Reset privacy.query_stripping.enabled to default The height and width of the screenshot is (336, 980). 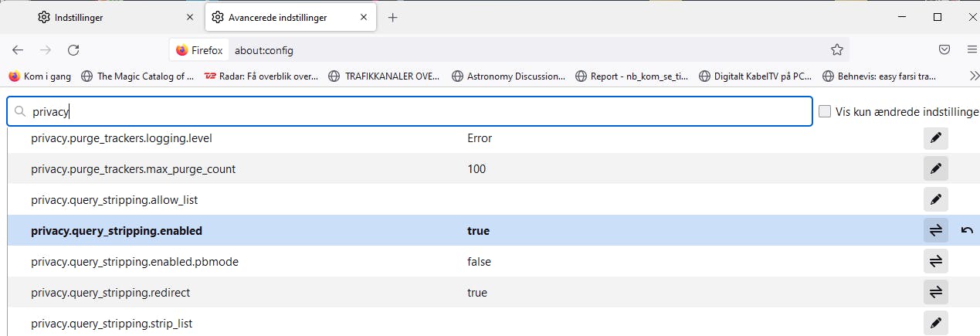pyautogui.click(x=967, y=230)
